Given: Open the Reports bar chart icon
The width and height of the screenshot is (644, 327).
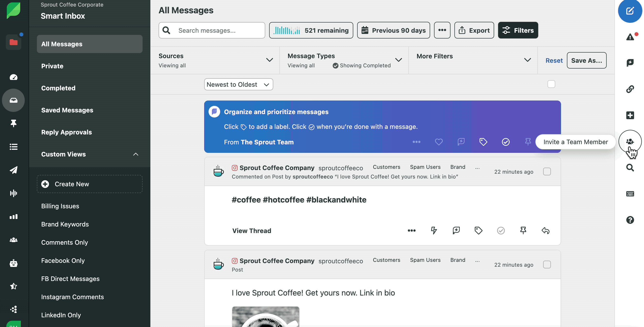Looking at the screenshot, I should tap(14, 216).
